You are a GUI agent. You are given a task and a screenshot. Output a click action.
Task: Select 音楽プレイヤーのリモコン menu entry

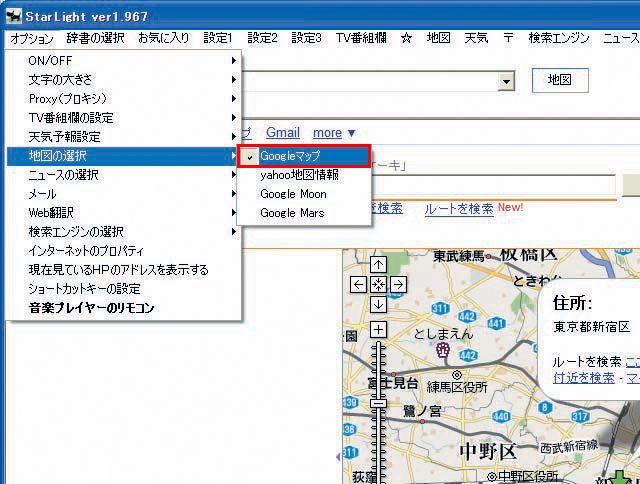point(124,308)
